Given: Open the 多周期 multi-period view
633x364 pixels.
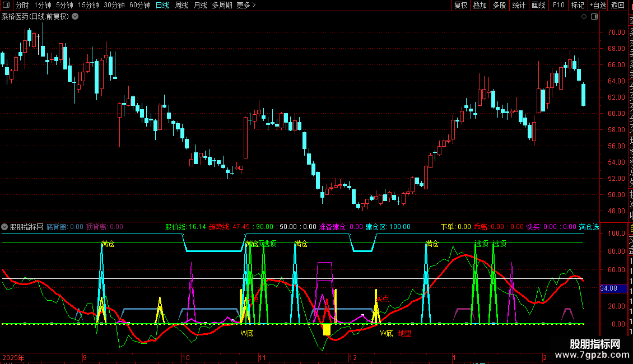Looking at the screenshot, I should (x=222, y=5).
